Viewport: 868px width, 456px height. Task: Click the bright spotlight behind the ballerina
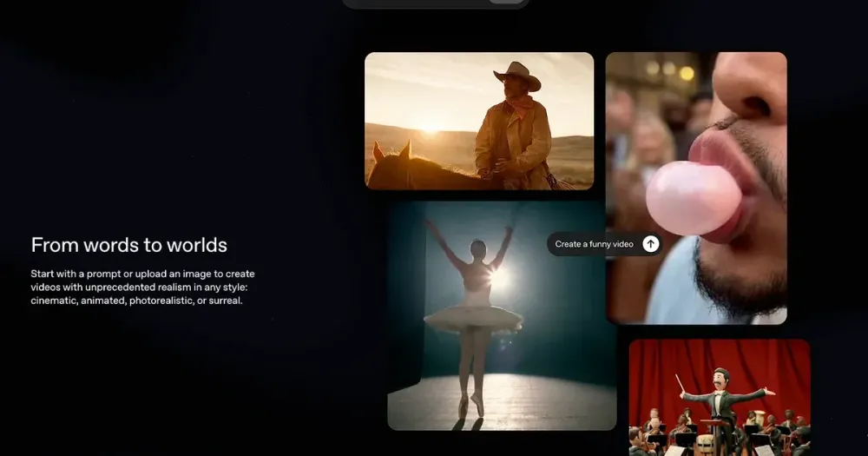pos(497,278)
